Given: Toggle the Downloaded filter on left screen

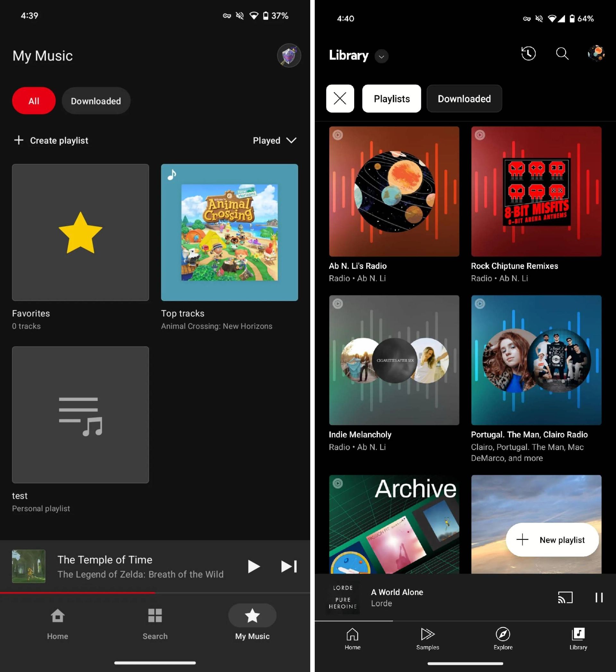Looking at the screenshot, I should [95, 101].
